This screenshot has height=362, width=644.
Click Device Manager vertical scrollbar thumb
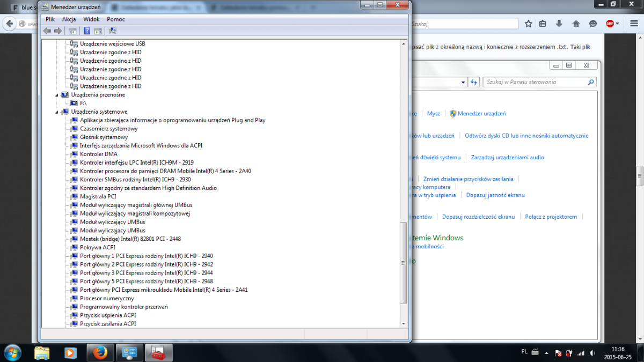404,263
